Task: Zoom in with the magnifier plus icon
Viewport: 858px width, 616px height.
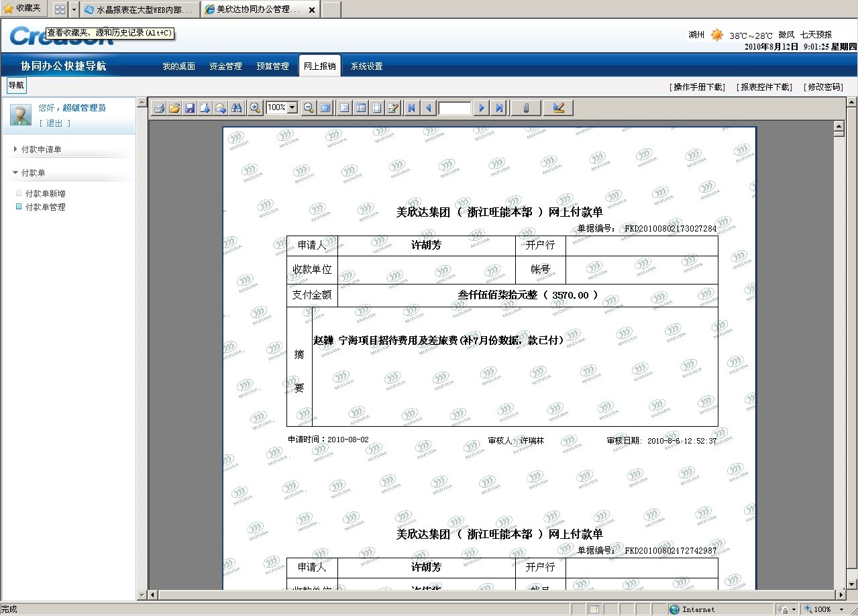Action: pyautogui.click(x=255, y=107)
